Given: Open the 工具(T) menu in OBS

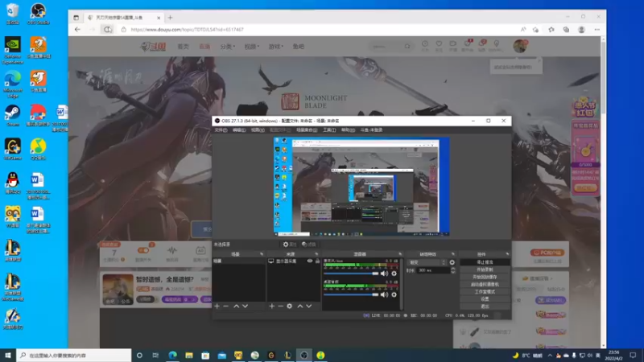Looking at the screenshot, I should click(328, 130).
